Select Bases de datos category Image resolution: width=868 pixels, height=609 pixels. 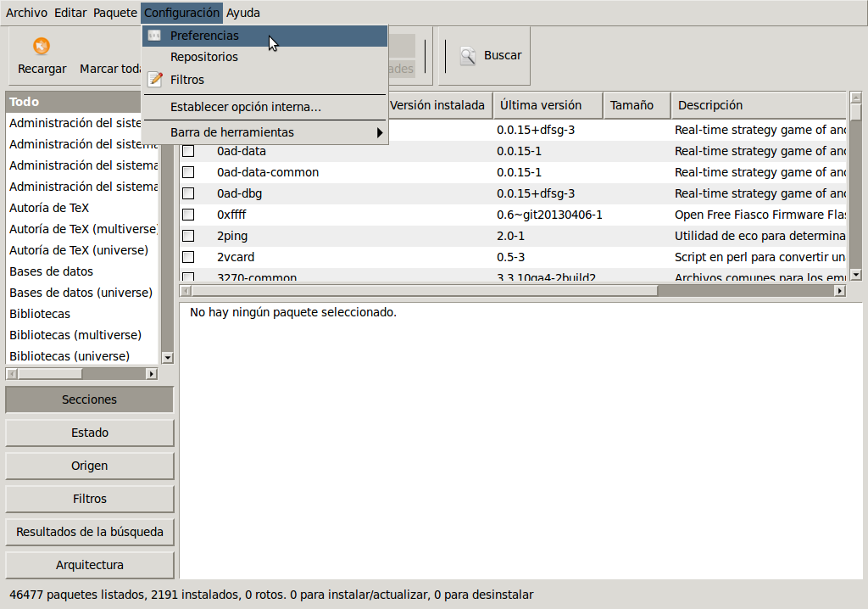(52, 271)
